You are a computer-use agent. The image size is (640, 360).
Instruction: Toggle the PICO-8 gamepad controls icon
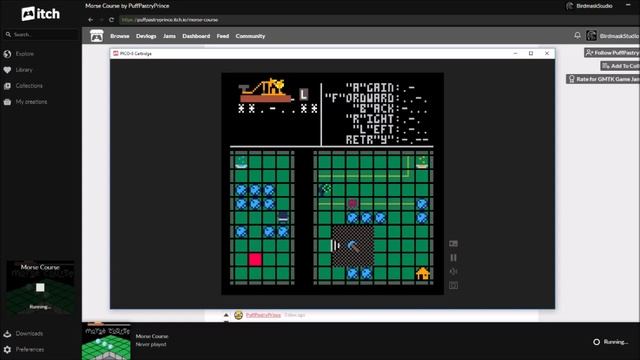pyautogui.click(x=453, y=244)
